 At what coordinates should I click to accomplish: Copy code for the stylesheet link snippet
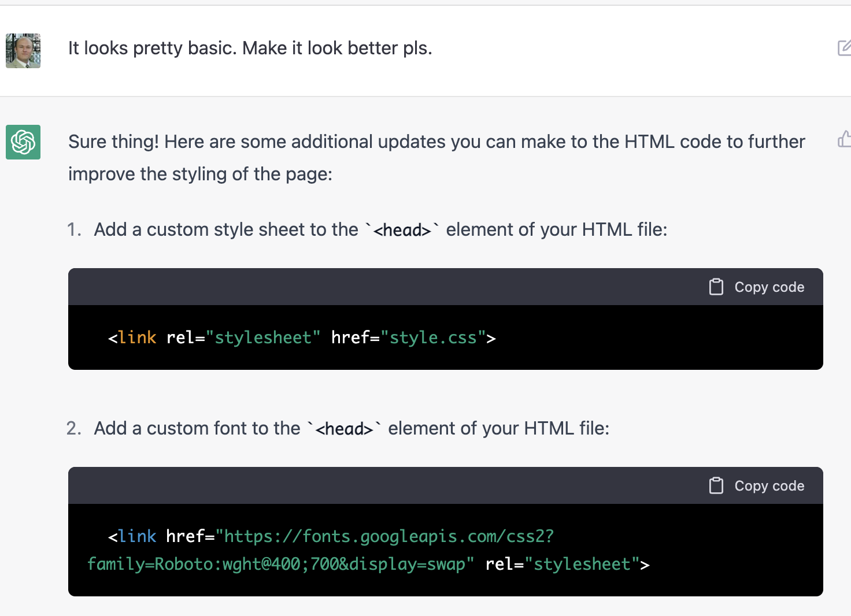pyautogui.click(x=757, y=287)
